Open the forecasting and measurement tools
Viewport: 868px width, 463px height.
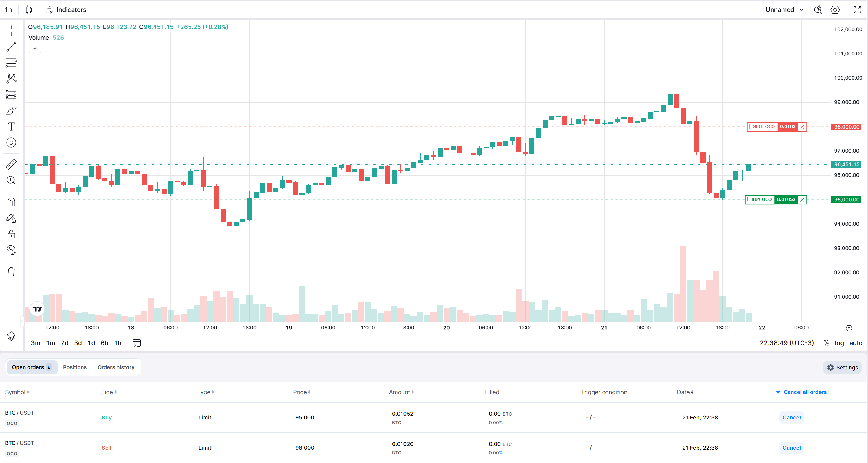(11, 95)
